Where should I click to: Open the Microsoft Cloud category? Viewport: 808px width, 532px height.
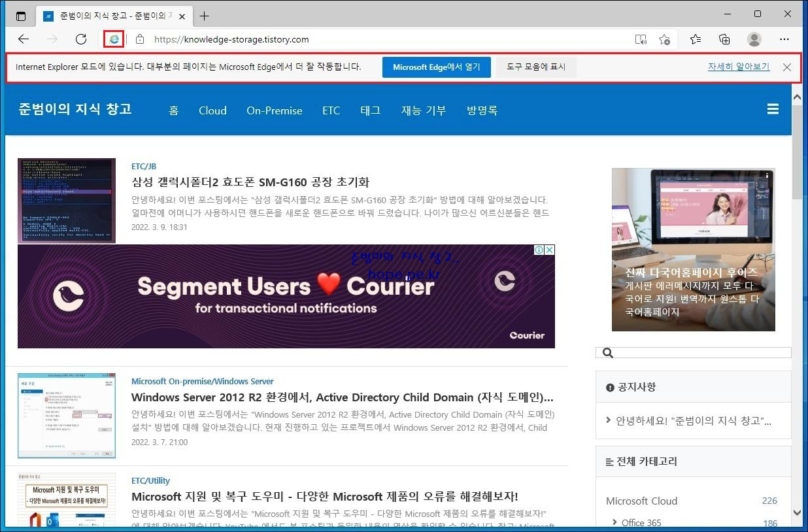pyautogui.click(x=641, y=501)
